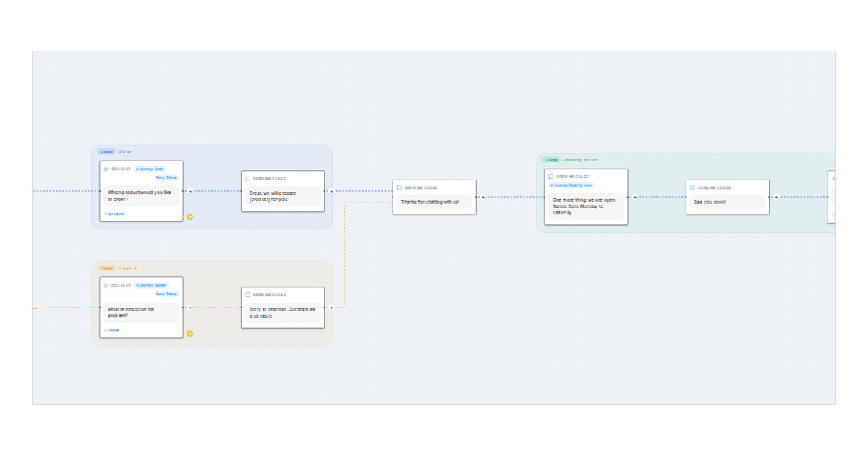Screen dimensions: 868x456
Task: Click the 'What seems to be the problem?' message
Action: tap(142, 312)
